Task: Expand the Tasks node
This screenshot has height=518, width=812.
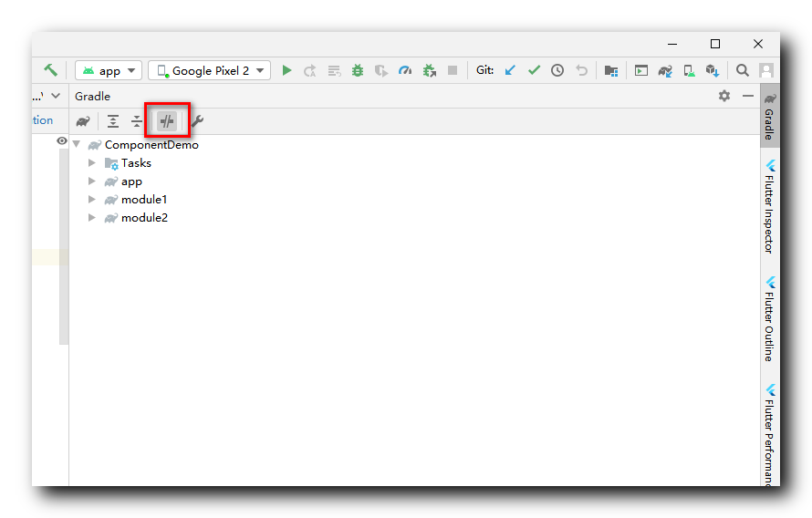Action: point(91,163)
